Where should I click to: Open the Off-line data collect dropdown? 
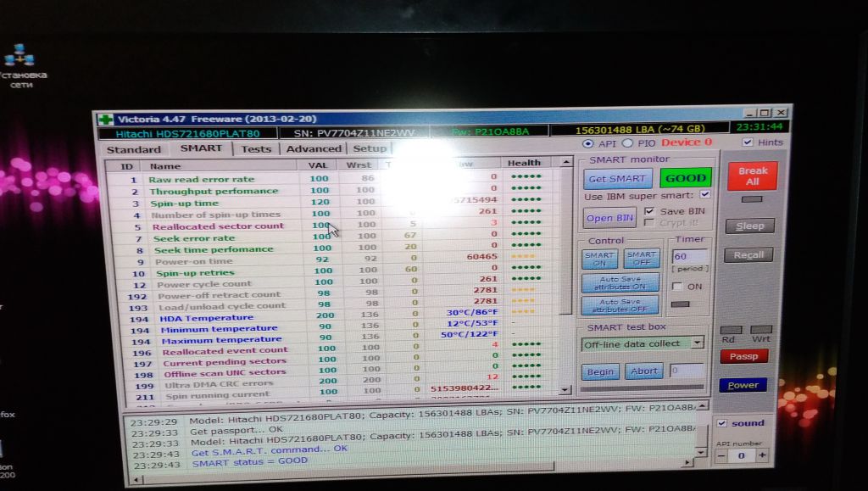(697, 343)
